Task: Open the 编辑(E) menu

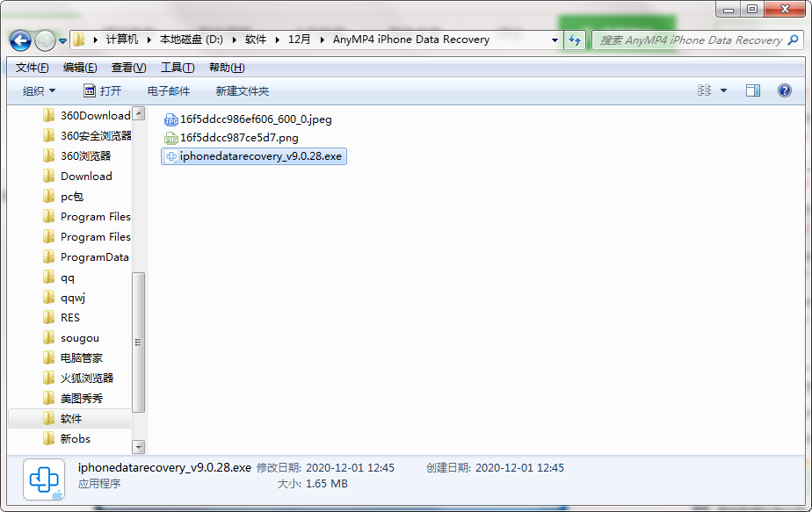Action: [80, 68]
